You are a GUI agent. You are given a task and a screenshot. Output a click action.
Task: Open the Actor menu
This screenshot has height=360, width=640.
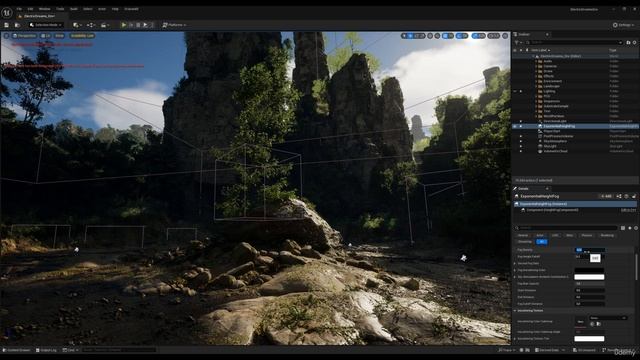pos(102,9)
